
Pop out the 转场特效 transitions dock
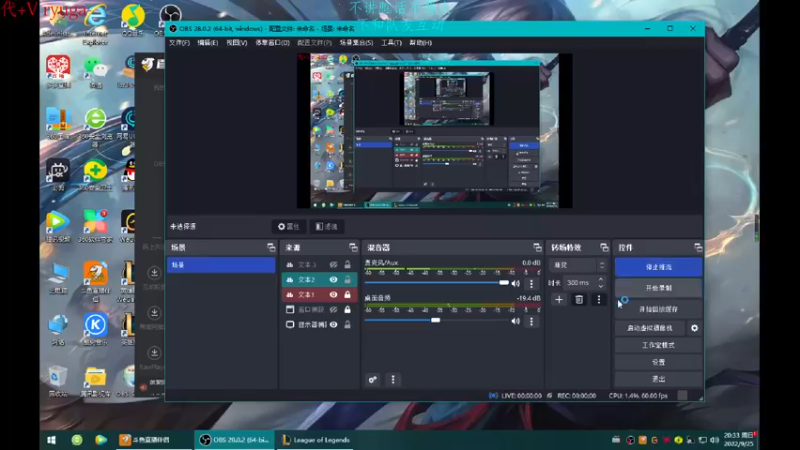pyautogui.click(x=604, y=247)
